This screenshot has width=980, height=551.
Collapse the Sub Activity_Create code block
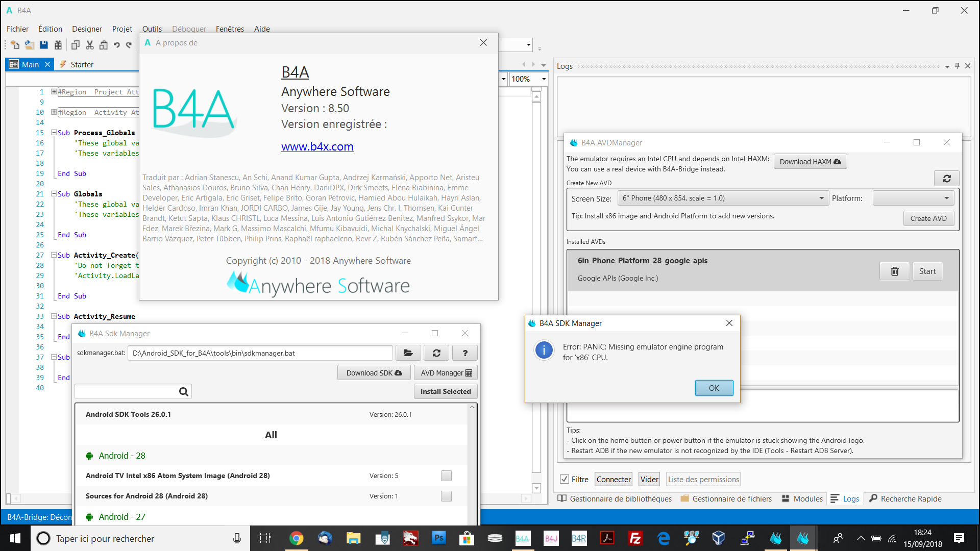click(x=54, y=255)
